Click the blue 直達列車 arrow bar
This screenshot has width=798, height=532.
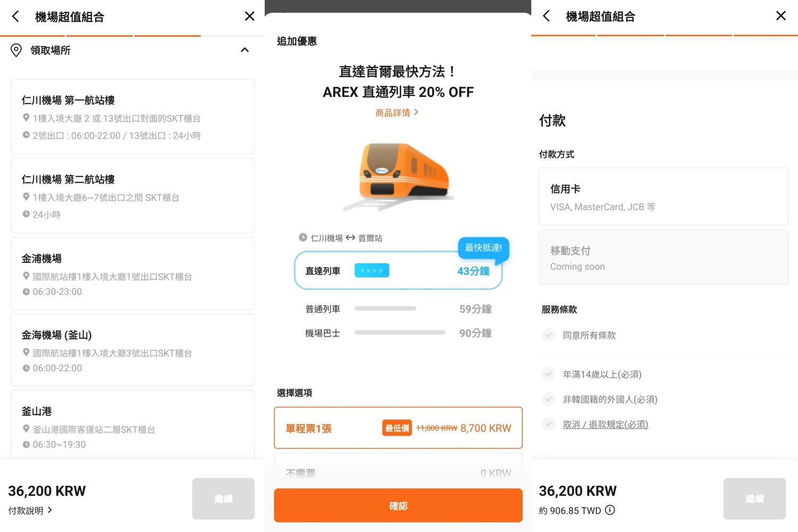click(x=372, y=270)
